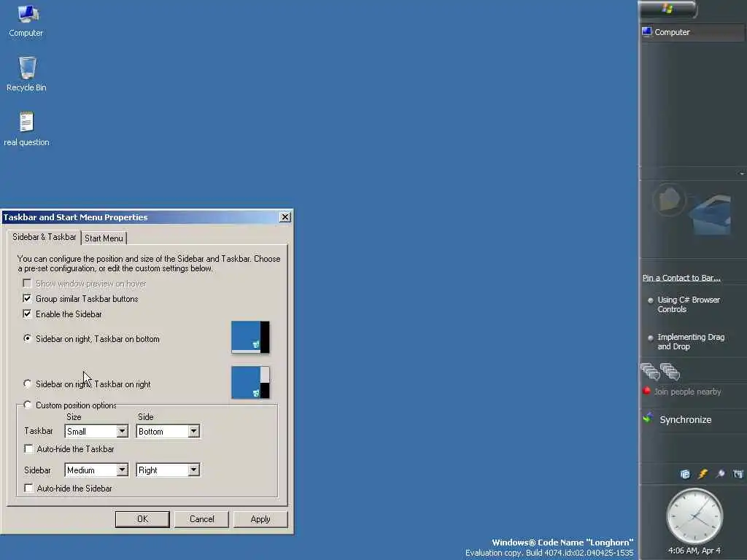Enable Auto-hide the Taskbar checkbox
Image resolution: width=747 pixels, height=560 pixels.
point(28,449)
